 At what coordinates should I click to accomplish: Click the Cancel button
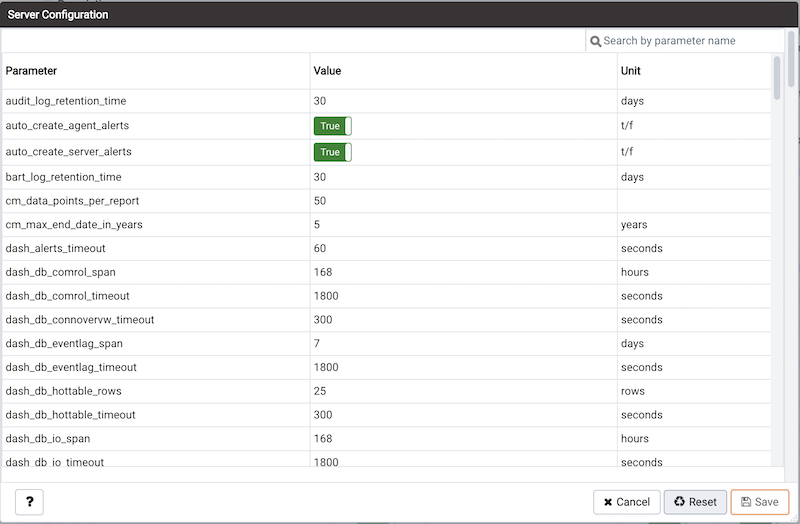click(x=627, y=502)
